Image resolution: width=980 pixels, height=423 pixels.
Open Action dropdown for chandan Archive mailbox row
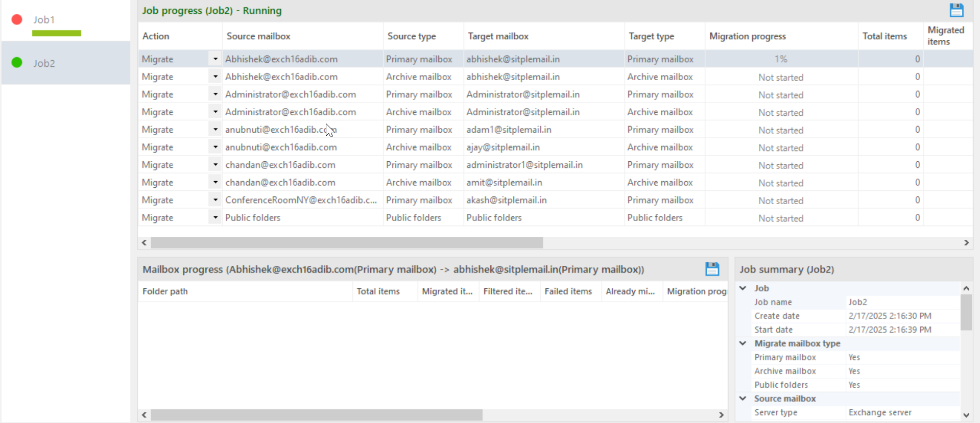[x=216, y=182]
